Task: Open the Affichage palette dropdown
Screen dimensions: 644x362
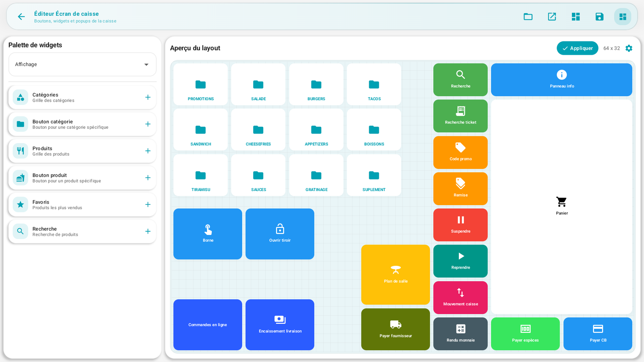Action: click(x=83, y=64)
